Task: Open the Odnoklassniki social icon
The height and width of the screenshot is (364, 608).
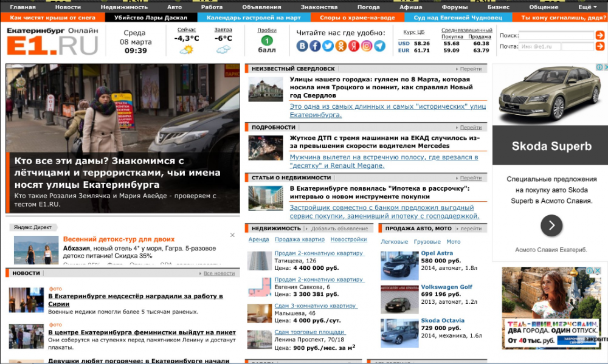Action: [x=341, y=46]
